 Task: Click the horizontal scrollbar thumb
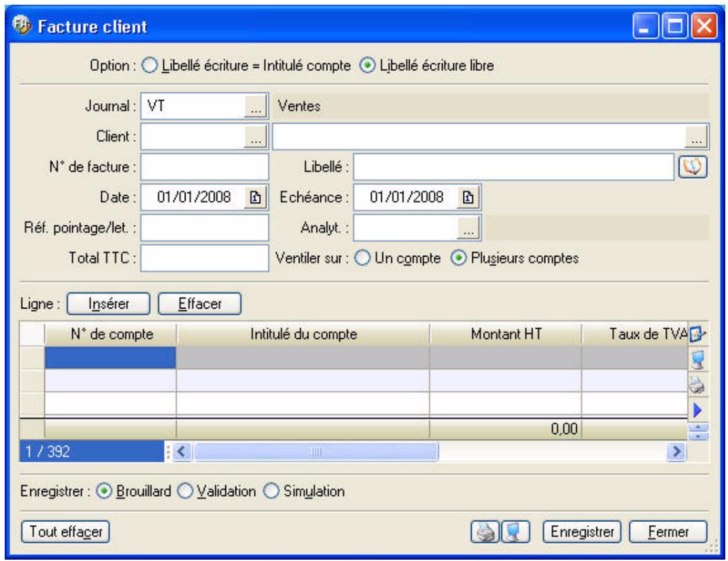tap(316, 452)
